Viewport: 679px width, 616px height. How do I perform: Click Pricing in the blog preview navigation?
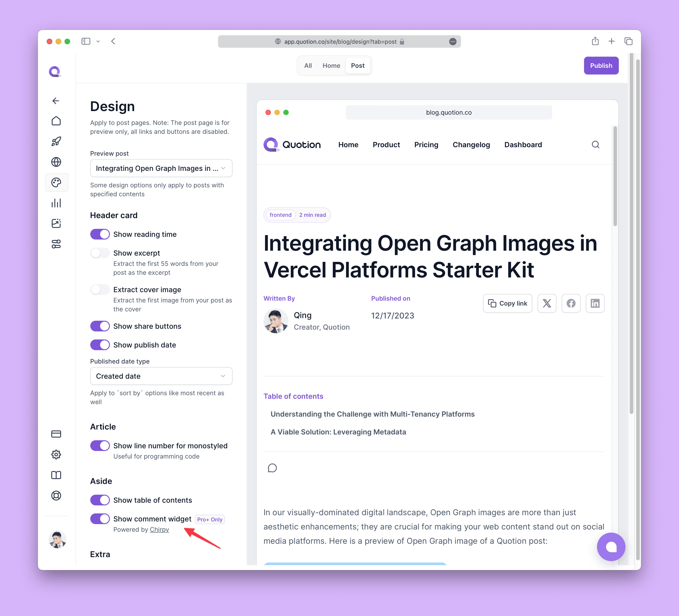coord(426,145)
